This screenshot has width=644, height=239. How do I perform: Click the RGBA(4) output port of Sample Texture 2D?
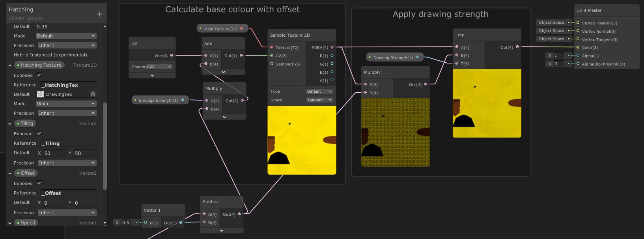332,47
